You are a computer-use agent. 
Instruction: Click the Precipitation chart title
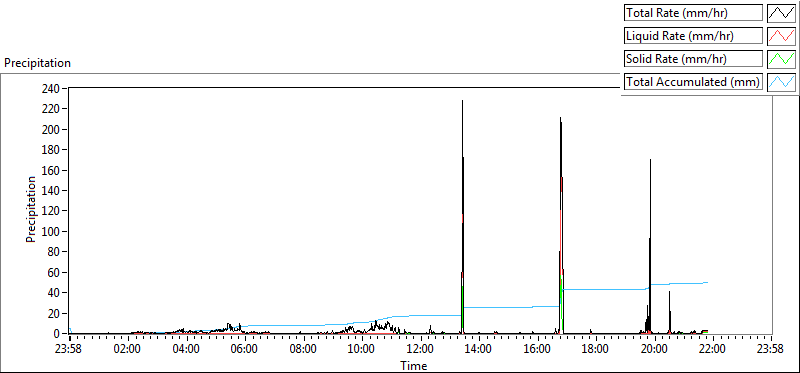(37, 63)
